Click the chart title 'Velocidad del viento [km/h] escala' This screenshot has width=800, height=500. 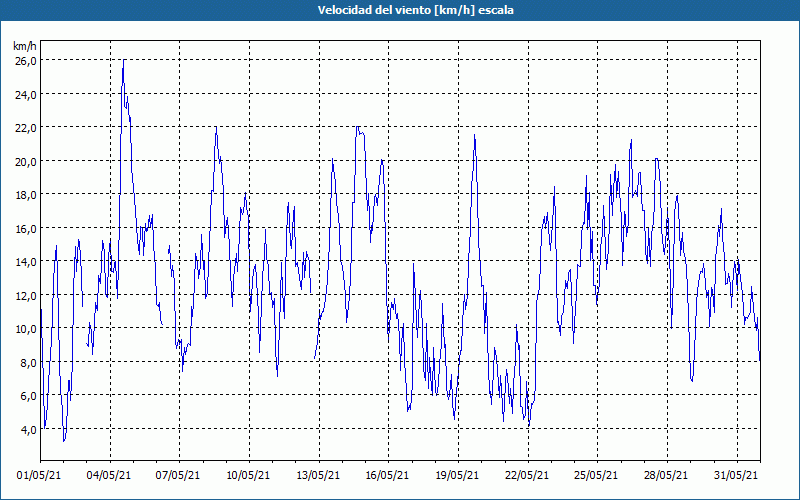415,10
